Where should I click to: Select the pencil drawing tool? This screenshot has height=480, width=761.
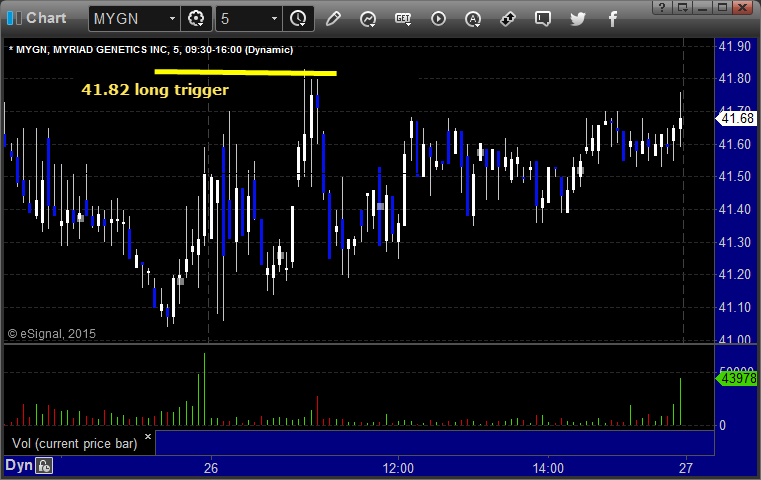[333, 19]
